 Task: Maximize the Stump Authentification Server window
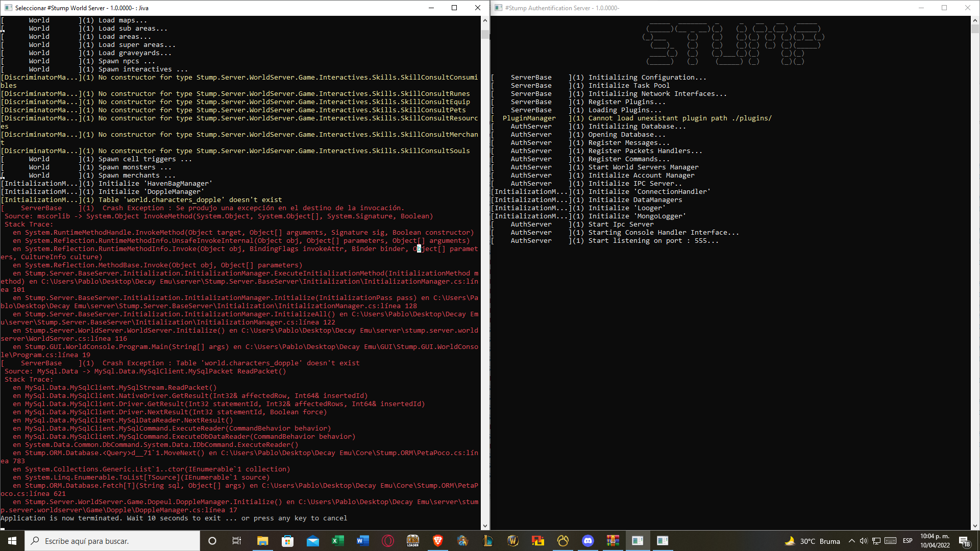[x=944, y=8]
